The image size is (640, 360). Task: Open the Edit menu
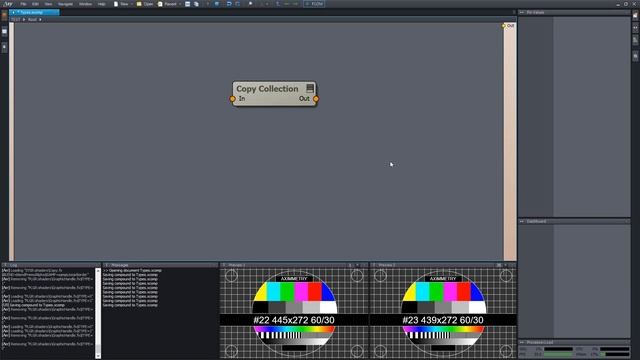click(35, 4)
